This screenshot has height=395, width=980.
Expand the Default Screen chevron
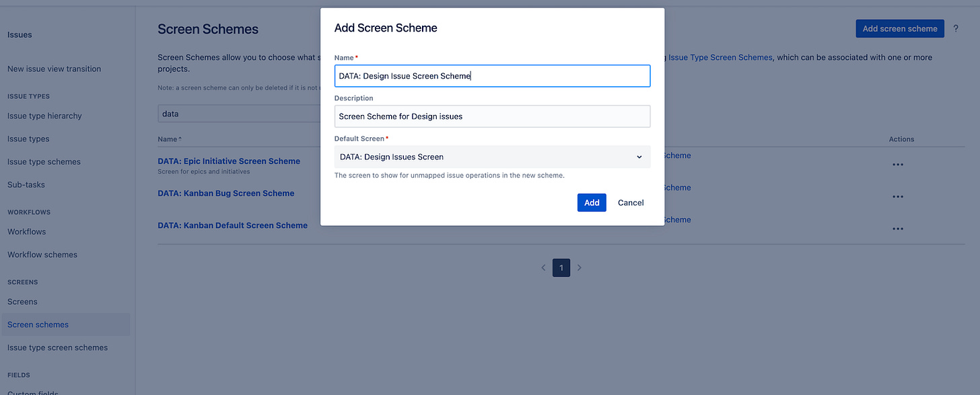click(639, 156)
